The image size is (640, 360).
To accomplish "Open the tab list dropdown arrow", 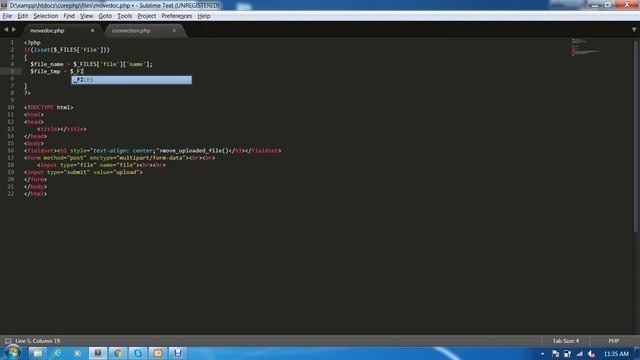I will [x=634, y=30].
